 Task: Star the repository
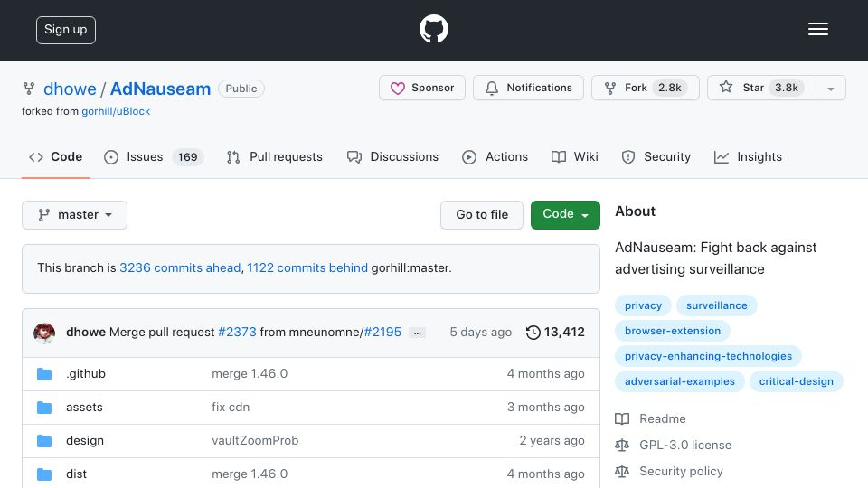761,88
